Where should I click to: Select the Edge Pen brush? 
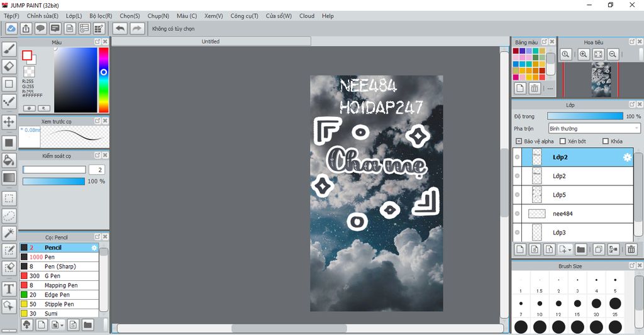tap(59, 295)
